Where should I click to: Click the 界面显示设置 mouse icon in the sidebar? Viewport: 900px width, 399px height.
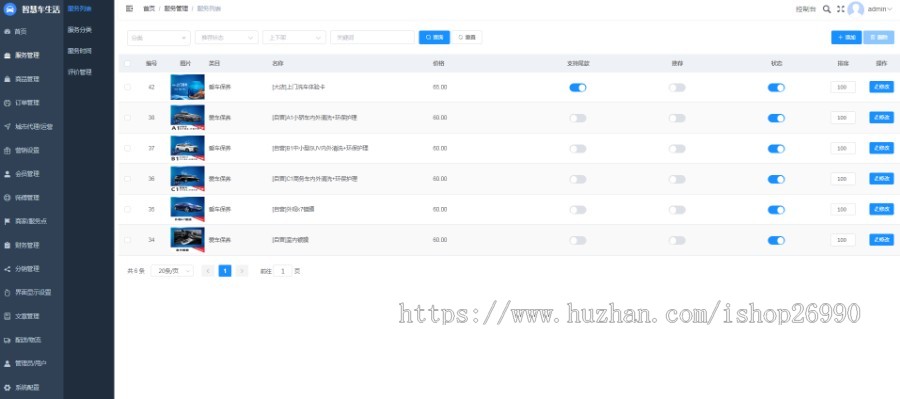(x=7, y=292)
